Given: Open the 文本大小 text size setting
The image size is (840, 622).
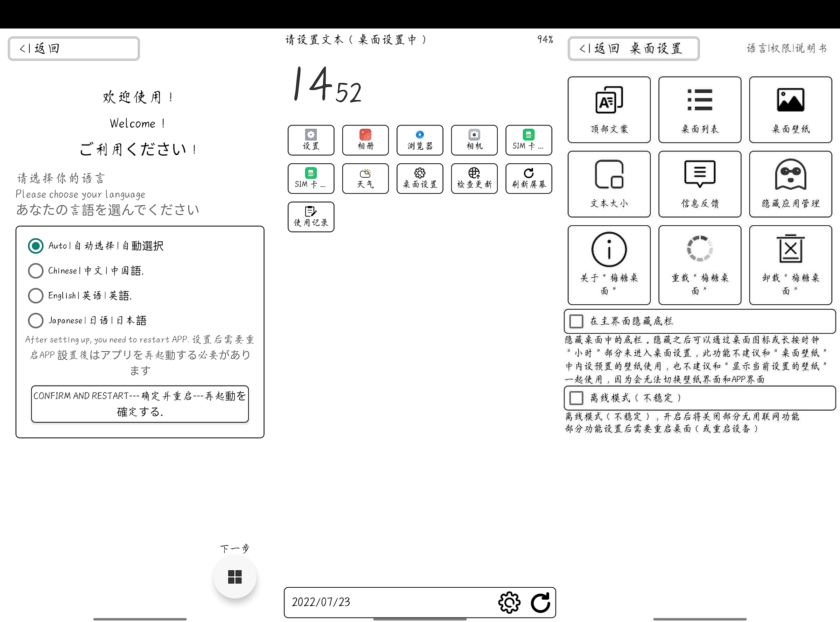Looking at the screenshot, I should click(609, 184).
